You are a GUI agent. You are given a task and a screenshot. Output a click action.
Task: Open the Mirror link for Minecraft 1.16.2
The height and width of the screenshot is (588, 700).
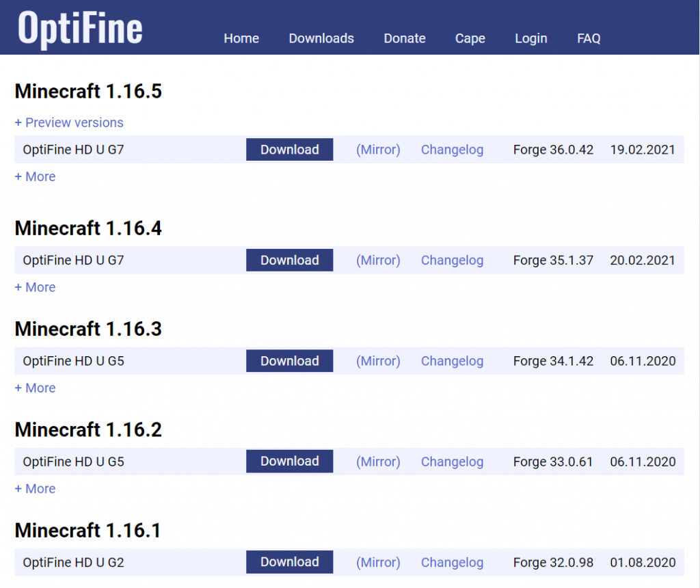(378, 462)
